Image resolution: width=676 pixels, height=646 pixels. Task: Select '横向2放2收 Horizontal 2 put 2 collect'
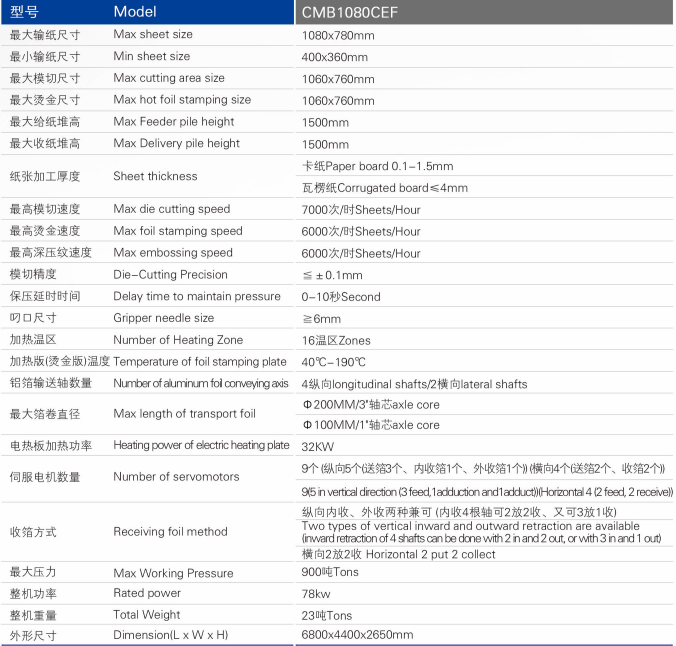[398, 554]
